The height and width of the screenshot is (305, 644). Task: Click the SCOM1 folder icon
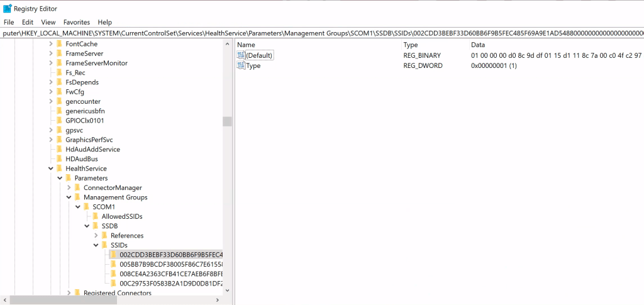tap(86, 207)
